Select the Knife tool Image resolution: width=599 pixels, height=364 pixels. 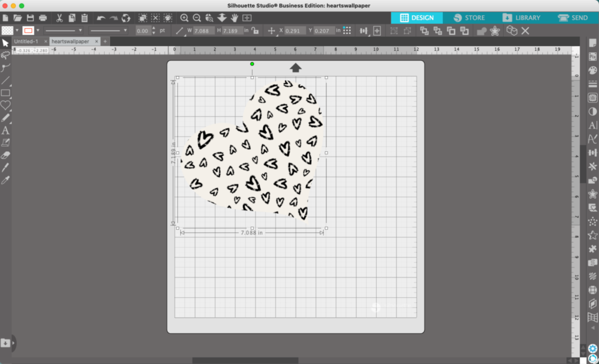(5, 168)
